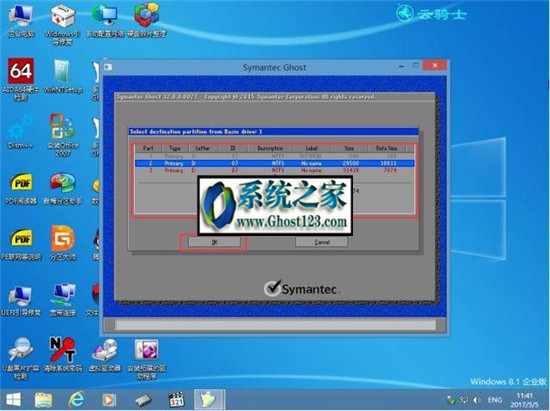This screenshot has height=411, width=550.
Task: Select greyed partition 1 row
Action: [274, 156]
